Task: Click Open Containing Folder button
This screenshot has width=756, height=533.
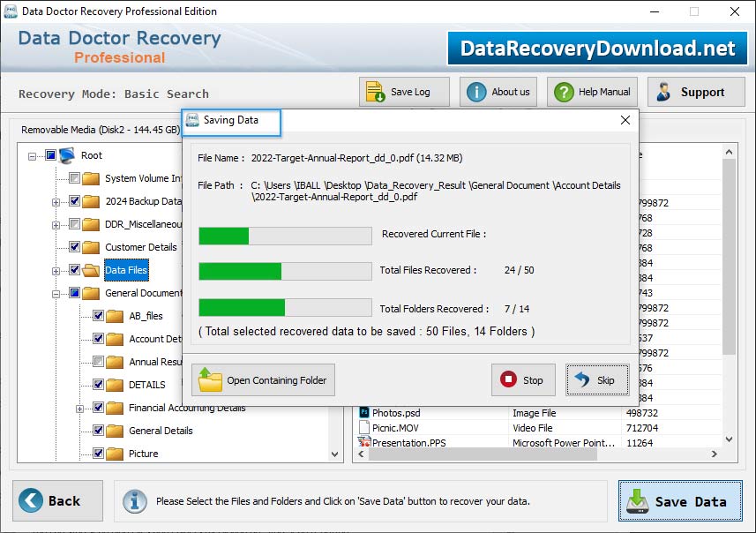Action: tap(263, 380)
